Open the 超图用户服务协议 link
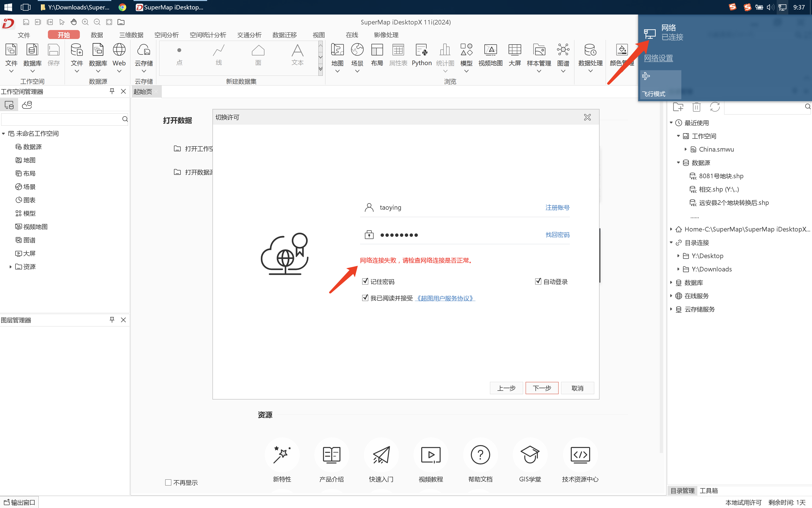This screenshot has height=508, width=812. [x=445, y=298]
